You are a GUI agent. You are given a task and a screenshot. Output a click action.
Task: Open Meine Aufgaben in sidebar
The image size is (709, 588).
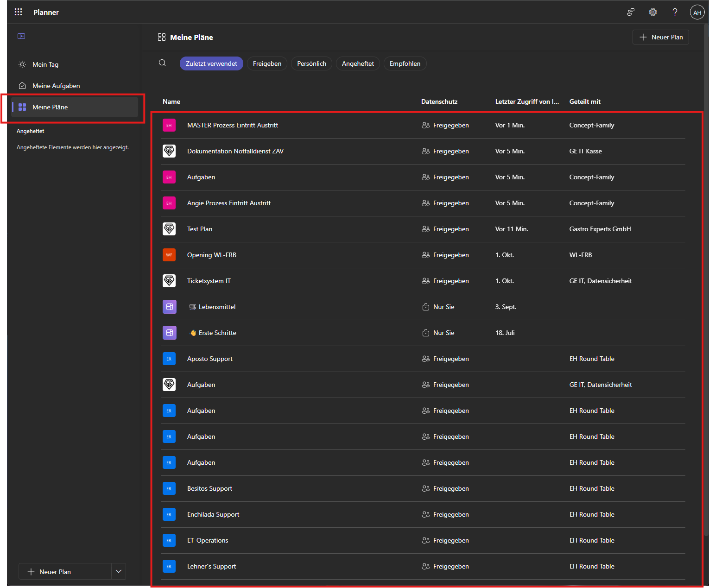pyautogui.click(x=56, y=86)
